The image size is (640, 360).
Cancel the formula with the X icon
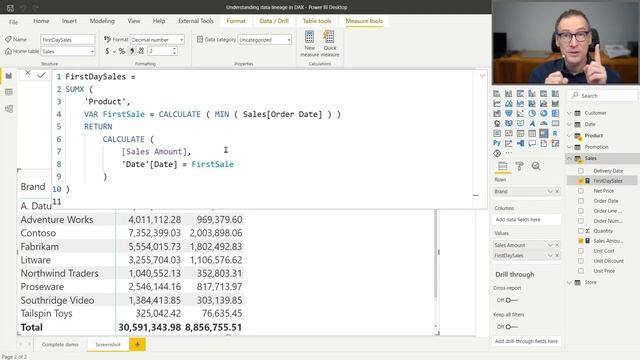point(28,73)
